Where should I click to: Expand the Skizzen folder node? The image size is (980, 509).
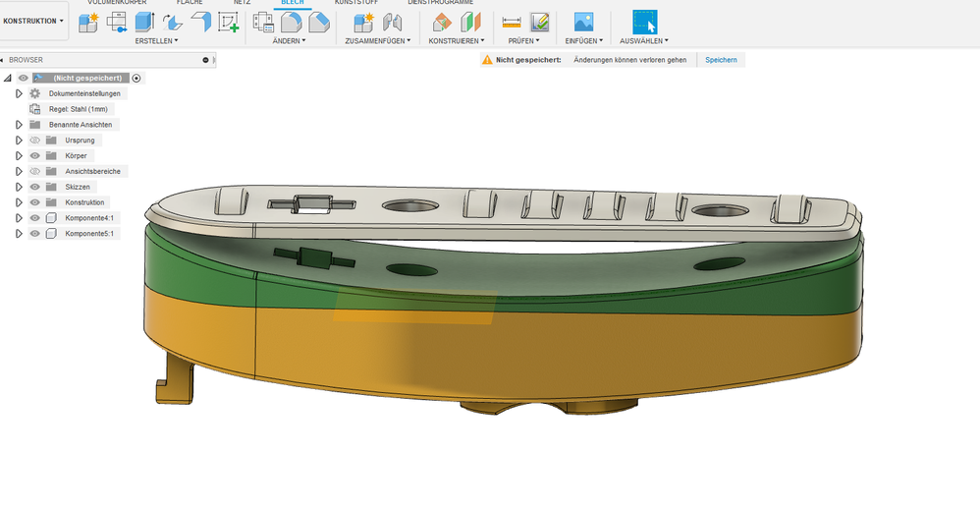[x=19, y=187]
